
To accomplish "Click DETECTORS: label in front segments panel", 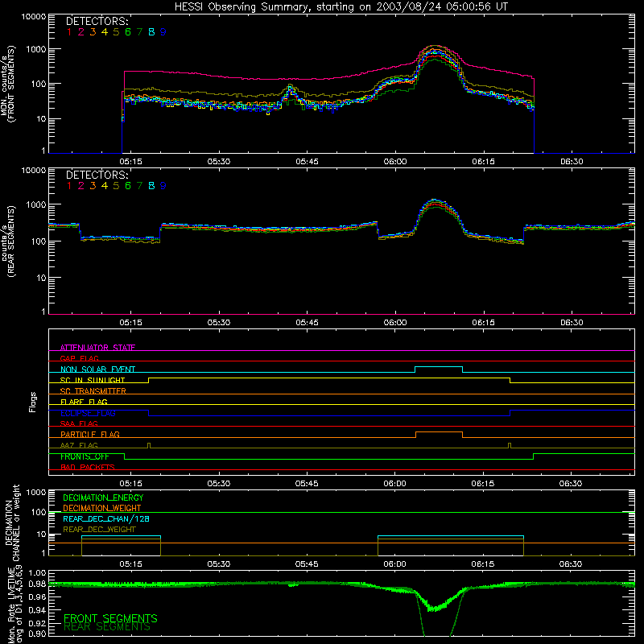I will (x=97, y=21).
